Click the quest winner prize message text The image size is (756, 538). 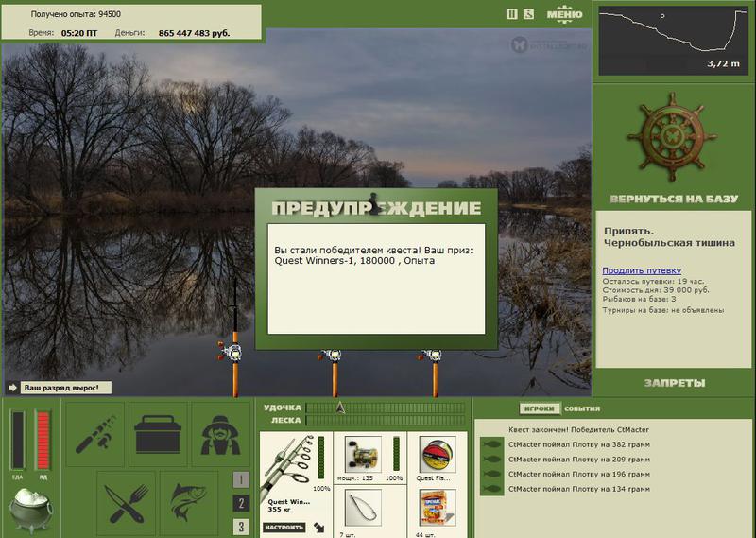373,255
